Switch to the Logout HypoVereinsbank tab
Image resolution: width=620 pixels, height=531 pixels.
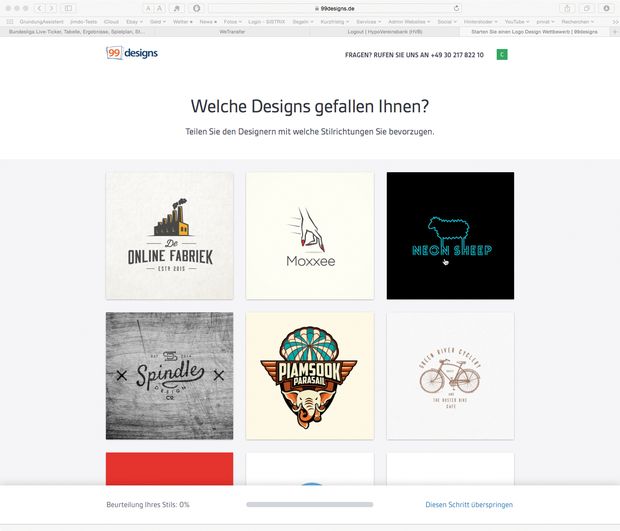(385, 32)
